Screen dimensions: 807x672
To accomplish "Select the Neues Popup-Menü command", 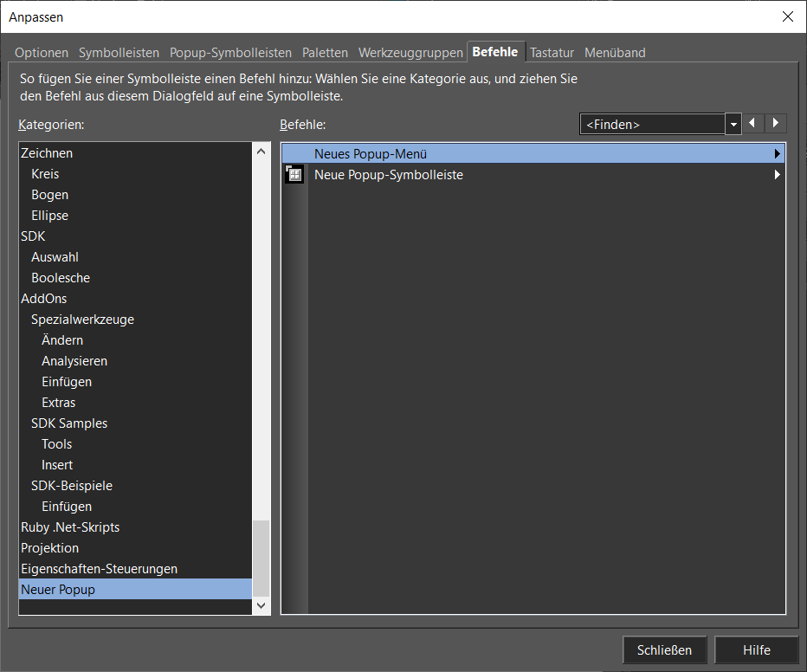I will [533, 154].
